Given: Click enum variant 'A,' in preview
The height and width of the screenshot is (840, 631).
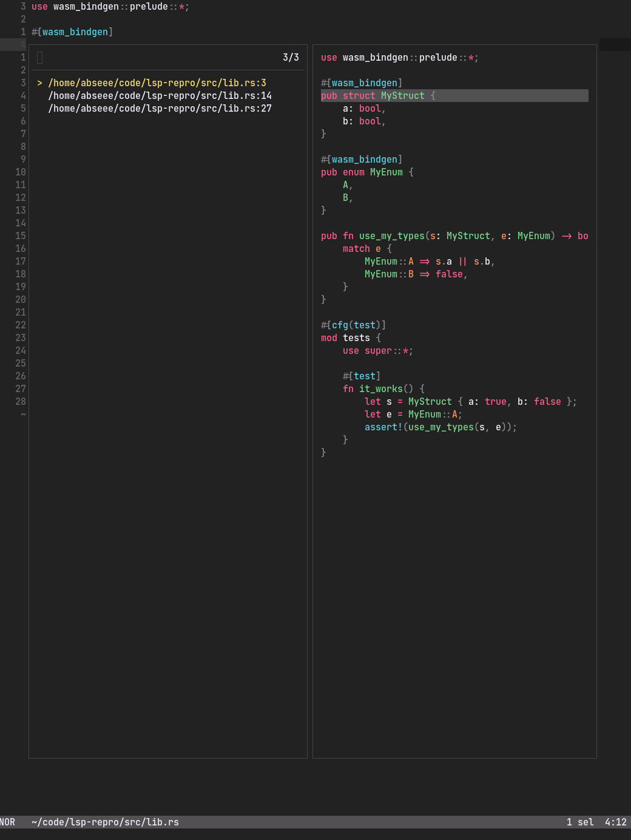Looking at the screenshot, I should [x=348, y=185].
